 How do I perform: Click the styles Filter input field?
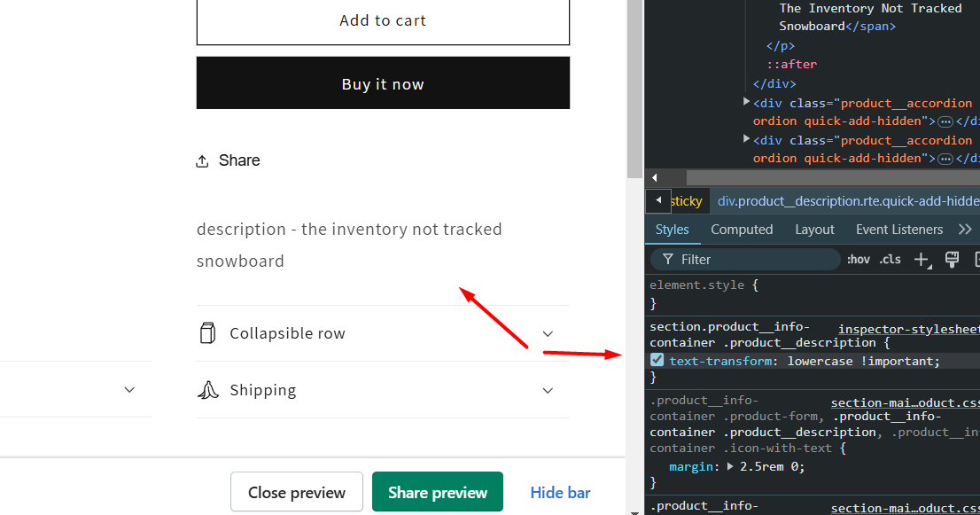click(x=745, y=260)
